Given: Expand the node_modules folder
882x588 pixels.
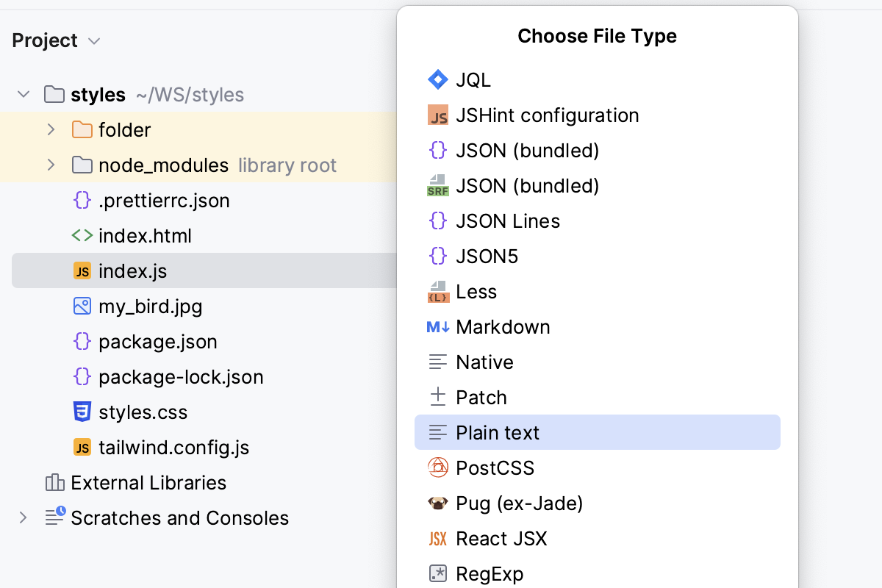Looking at the screenshot, I should coord(50,165).
